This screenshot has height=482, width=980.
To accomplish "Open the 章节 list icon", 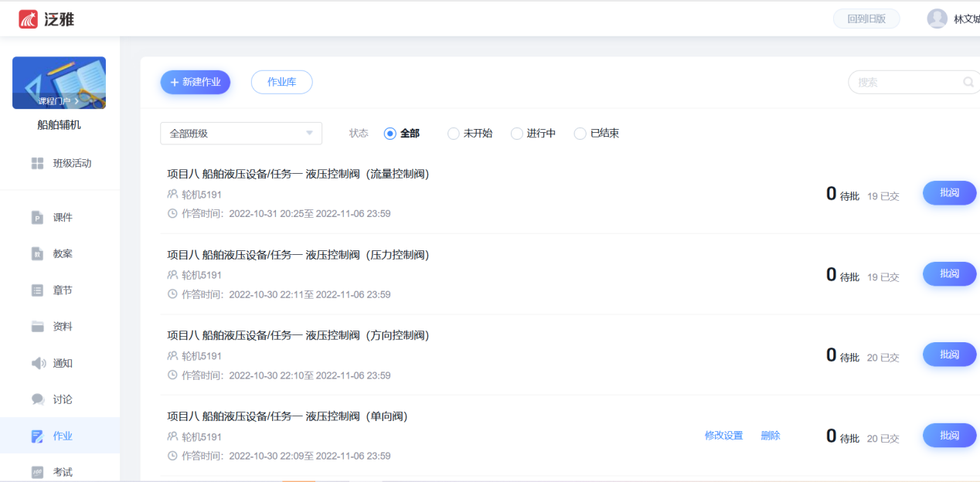I will click(x=37, y=290).
